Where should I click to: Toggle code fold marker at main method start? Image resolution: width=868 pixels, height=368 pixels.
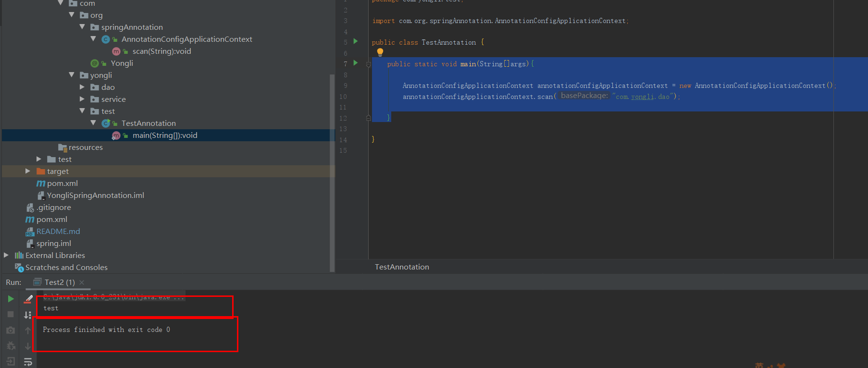[369, 64]
